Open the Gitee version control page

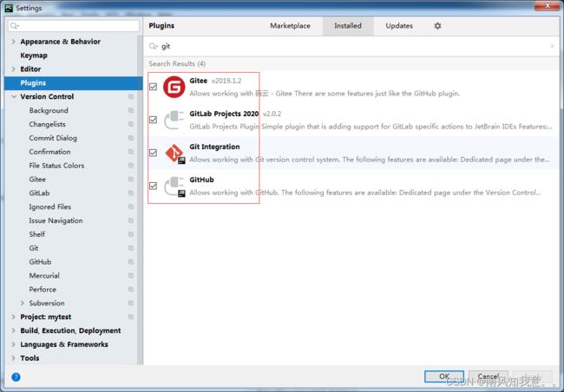click(x=37, y=180)
